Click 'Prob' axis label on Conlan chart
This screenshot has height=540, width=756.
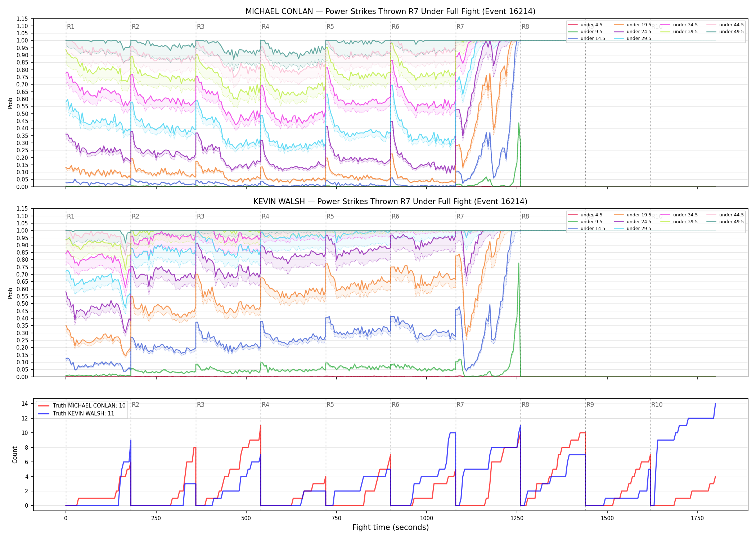click(x=10, y=103)
